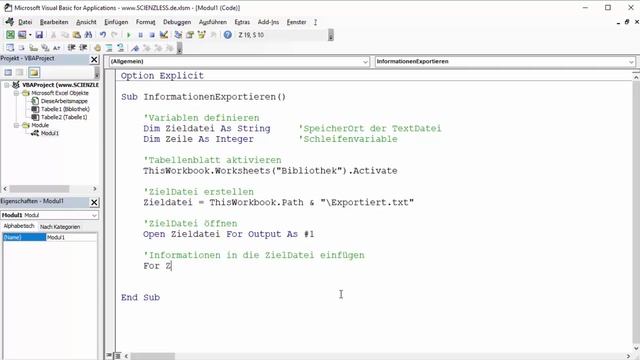Screen dimensions: 640x360
Task: Open Help via the blue question mark icon
Action: [x=228, y=35]
